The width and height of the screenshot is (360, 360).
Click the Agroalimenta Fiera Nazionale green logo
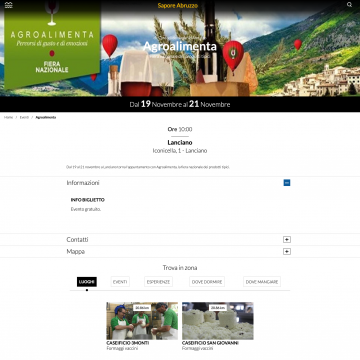tap(52, 45)
